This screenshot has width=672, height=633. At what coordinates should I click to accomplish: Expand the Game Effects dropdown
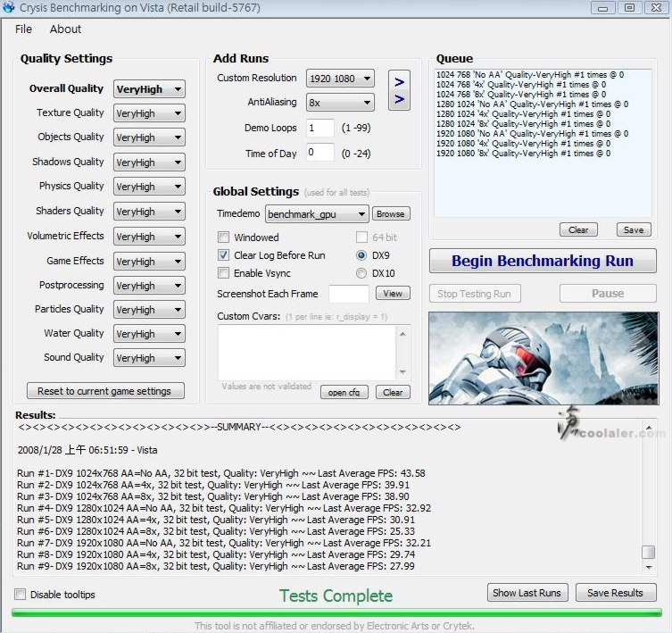[x=149, y=262]
